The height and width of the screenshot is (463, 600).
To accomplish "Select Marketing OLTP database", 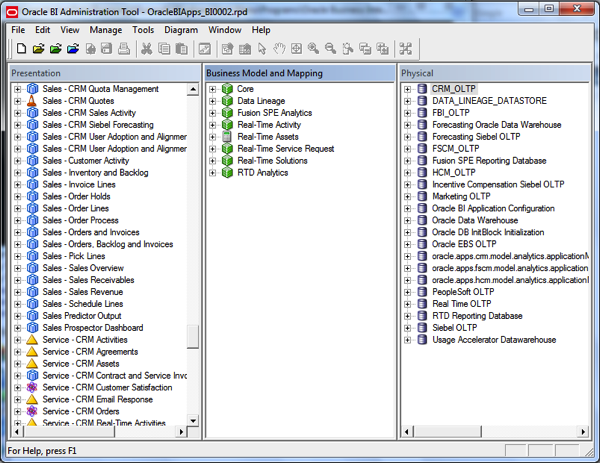I will tap(461, 196).
